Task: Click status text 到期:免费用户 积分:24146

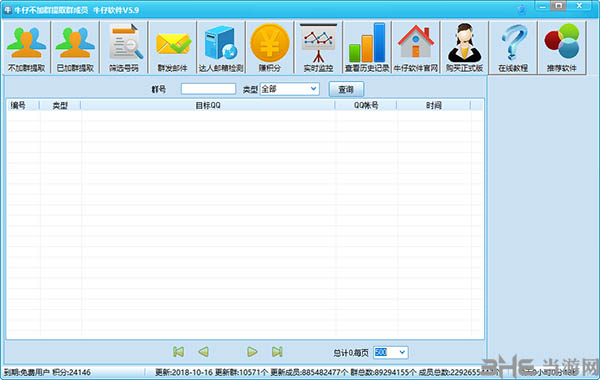Action: coord(47,372)
